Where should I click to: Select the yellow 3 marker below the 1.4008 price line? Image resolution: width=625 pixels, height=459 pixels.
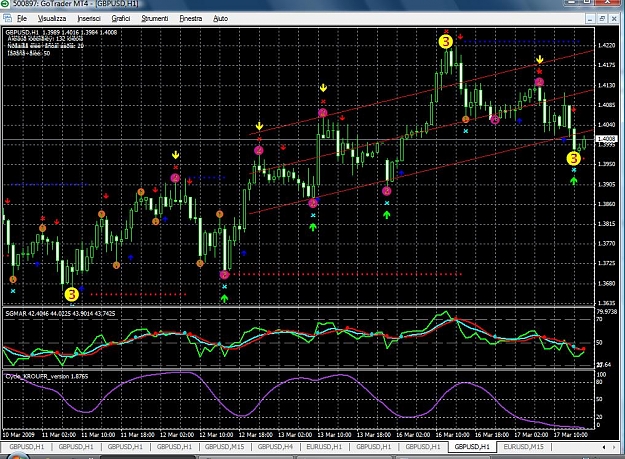tap(573, 158)
